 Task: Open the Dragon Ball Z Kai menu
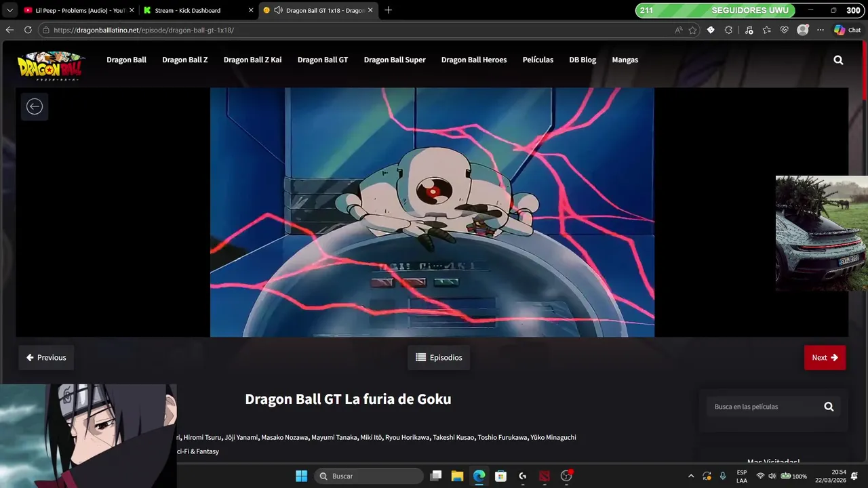[x=252, y=60]
